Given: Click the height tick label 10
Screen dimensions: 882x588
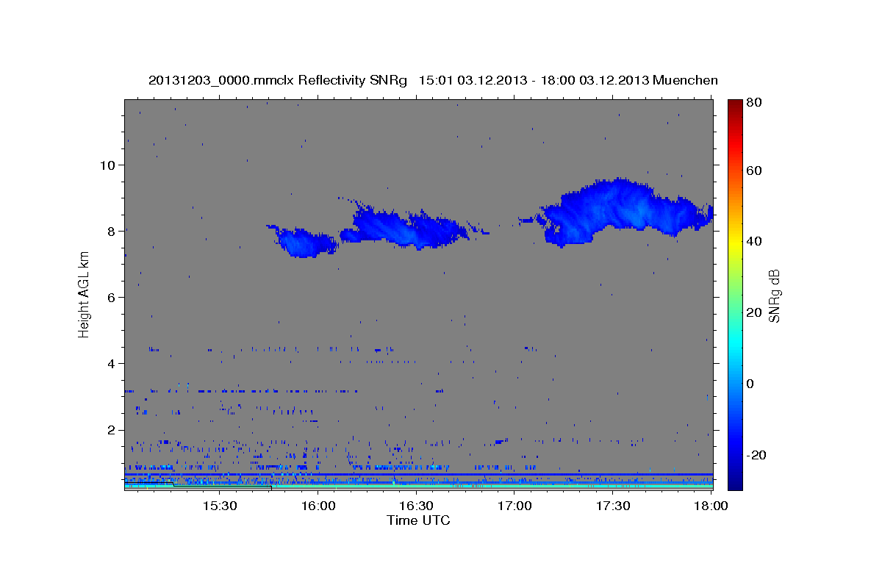Looking at the screenshot, I should click(110, 165).
